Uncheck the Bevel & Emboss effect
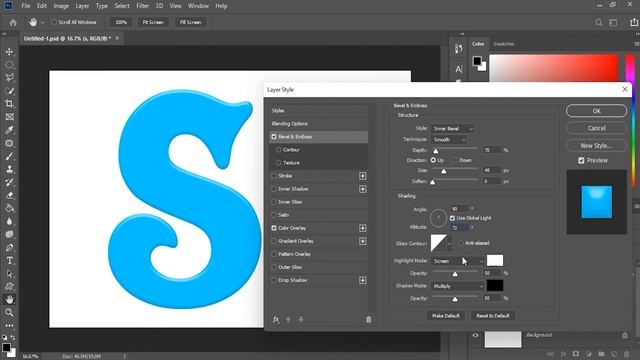The width and height of the screenshot is (640, 360). [274, 137]
